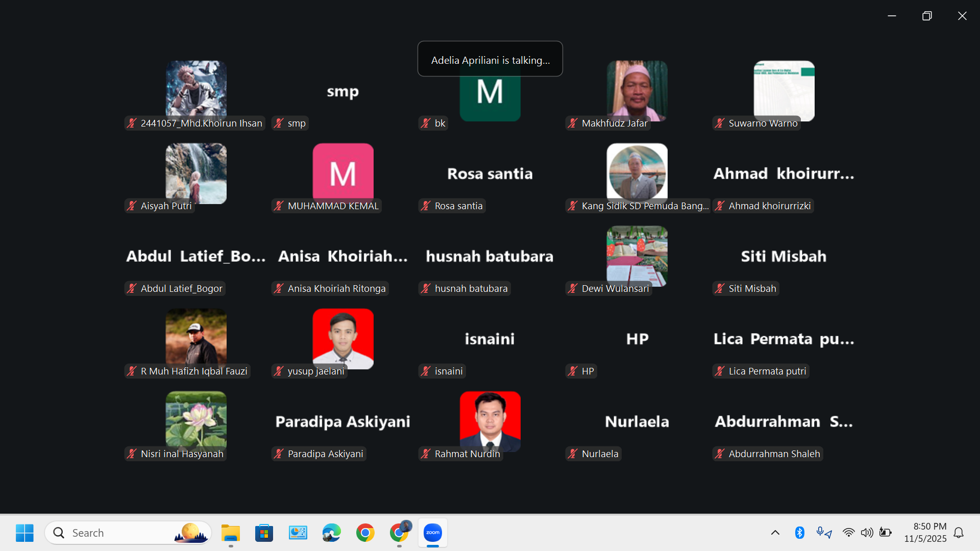Select yusup jaelani's video thumbnail
The image size is (980, 551).
(343, 337)
